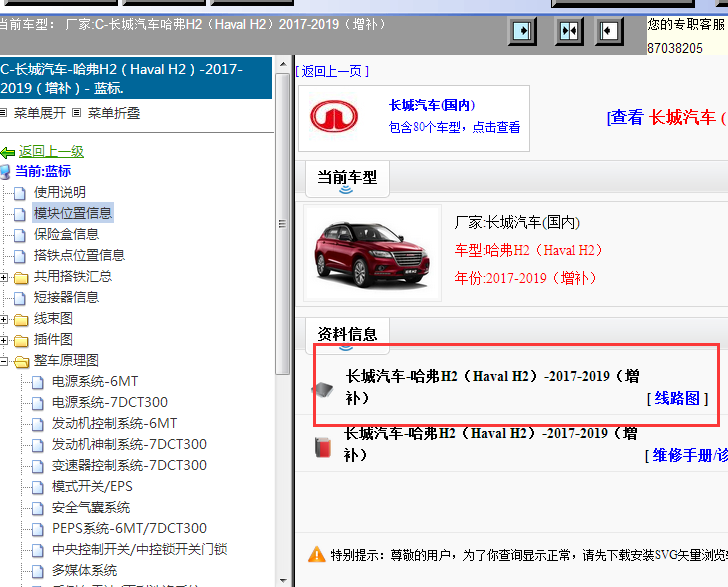Open 模式开关/EPS schematic

coord(92,486)
